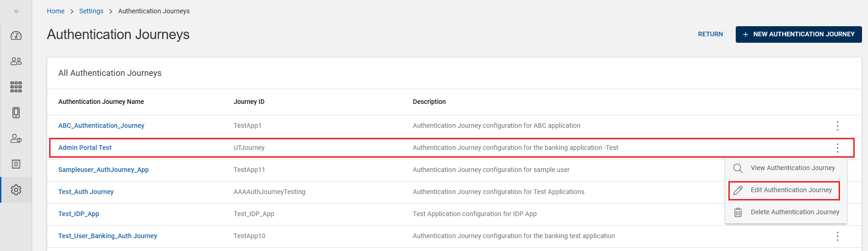Navigate to Settings breadcrumb link

[x=91, y=11]
